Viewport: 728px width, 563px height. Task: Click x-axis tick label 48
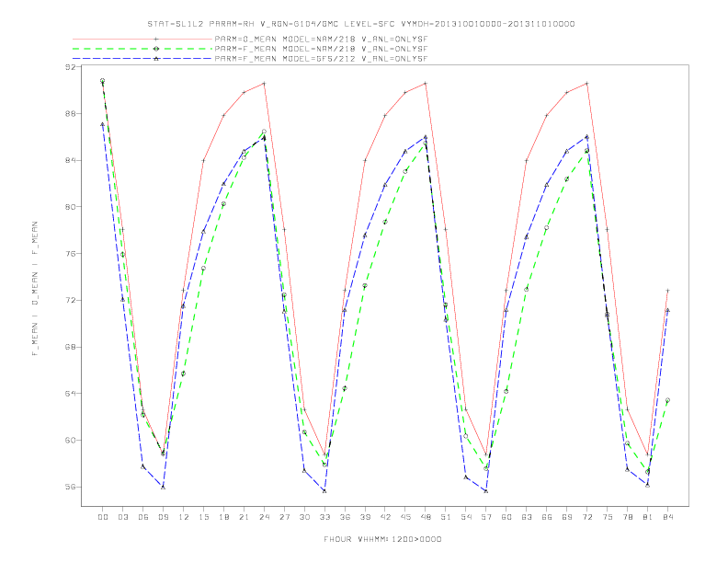click(x=426, y=517)
